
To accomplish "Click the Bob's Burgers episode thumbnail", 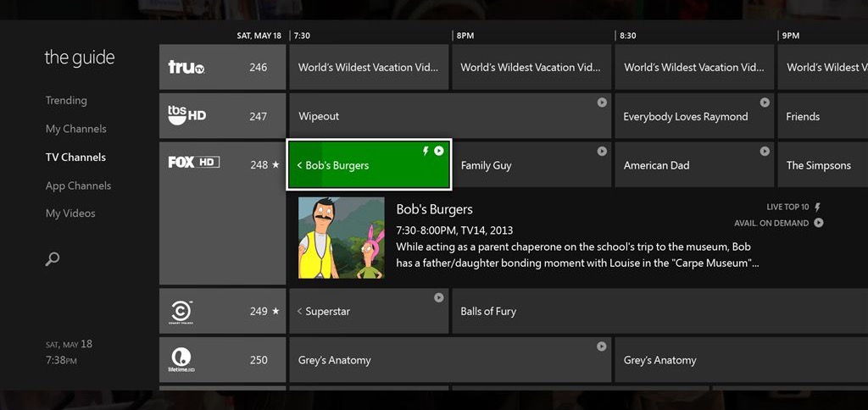I will point(342,238).
